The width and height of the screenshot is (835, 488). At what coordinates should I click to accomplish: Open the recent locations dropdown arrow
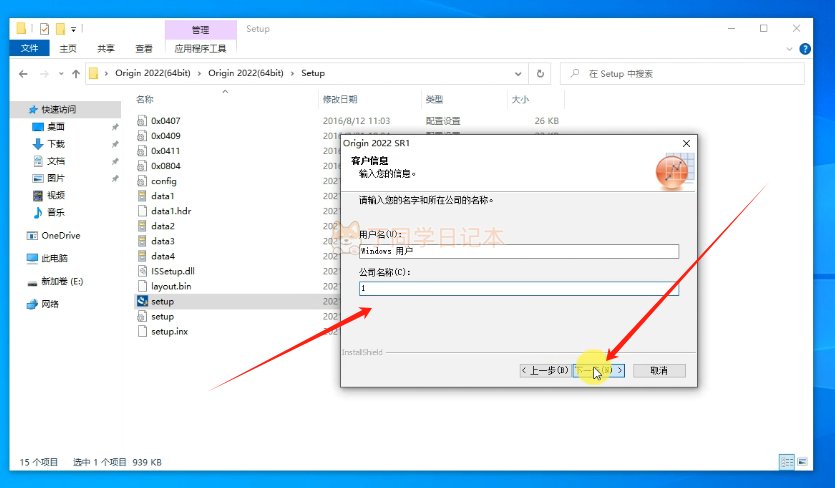coord(59,73)
